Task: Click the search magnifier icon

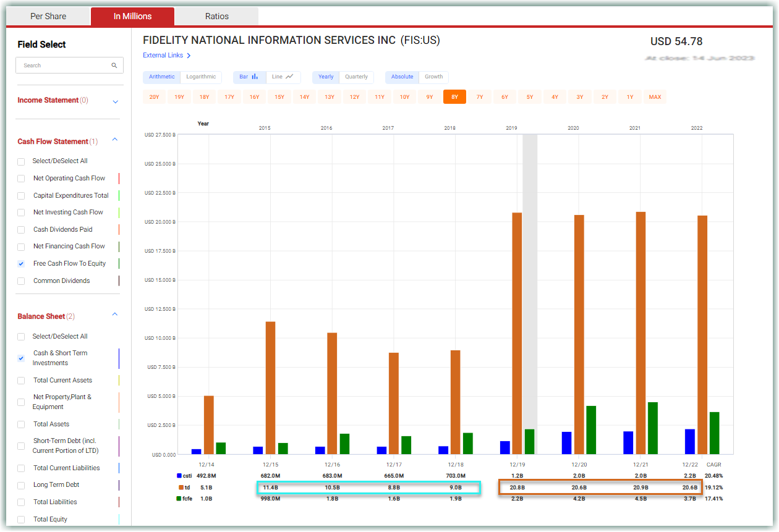Action: pyautogui.click(x=114, y=65)
